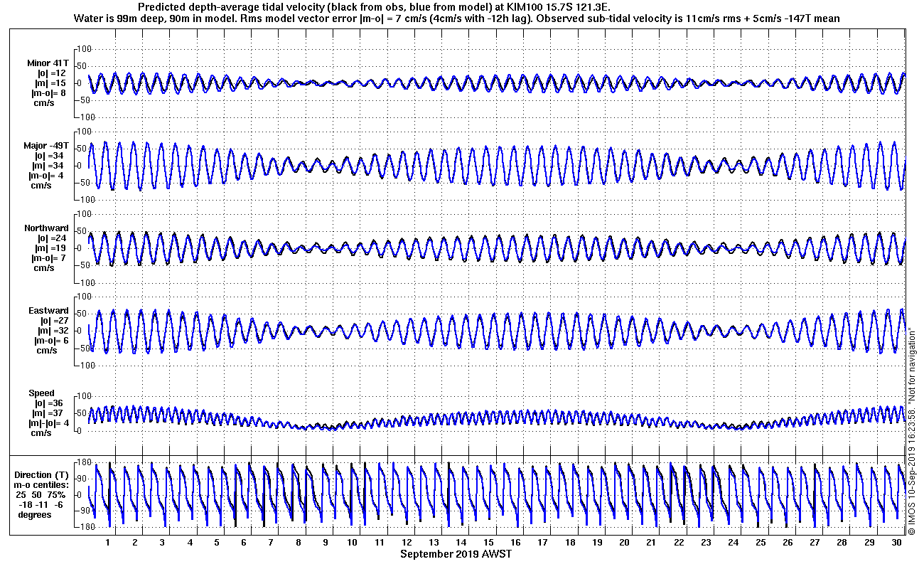924x569 pixels.
Task: Click '|m| =34' in the Major panel
Action: click(x=51, y=166)
